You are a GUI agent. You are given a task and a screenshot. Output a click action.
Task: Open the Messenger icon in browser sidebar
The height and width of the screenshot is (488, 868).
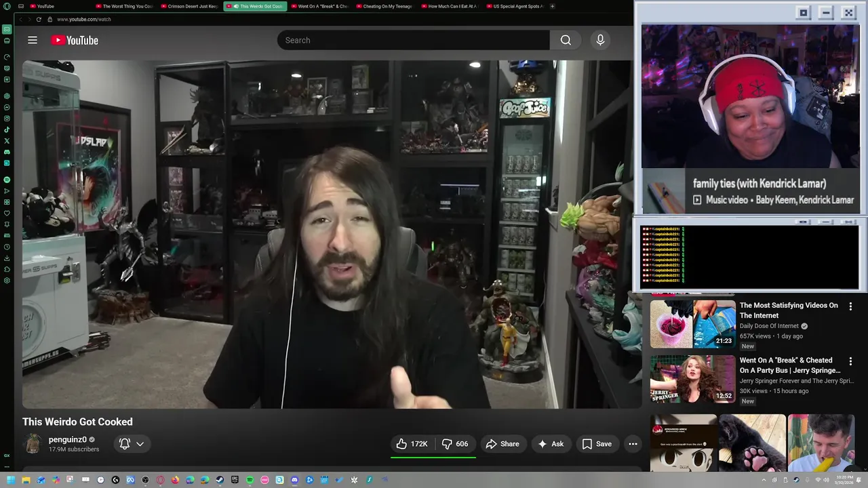tap(7, 107)
